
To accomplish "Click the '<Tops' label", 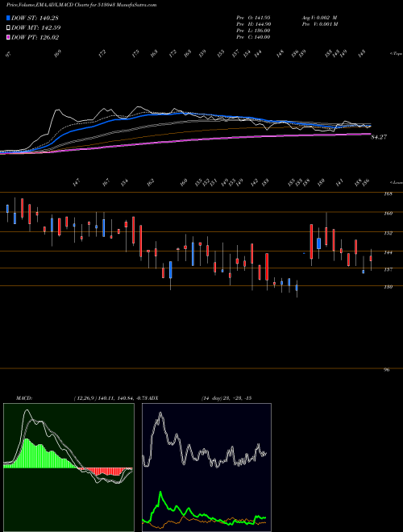I will (396, 54).
